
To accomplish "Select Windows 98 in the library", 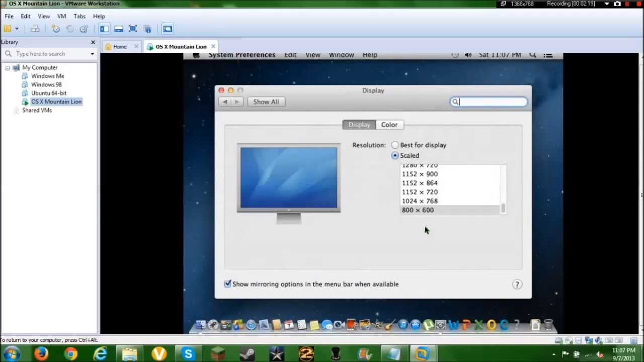I will click(46, 84).
